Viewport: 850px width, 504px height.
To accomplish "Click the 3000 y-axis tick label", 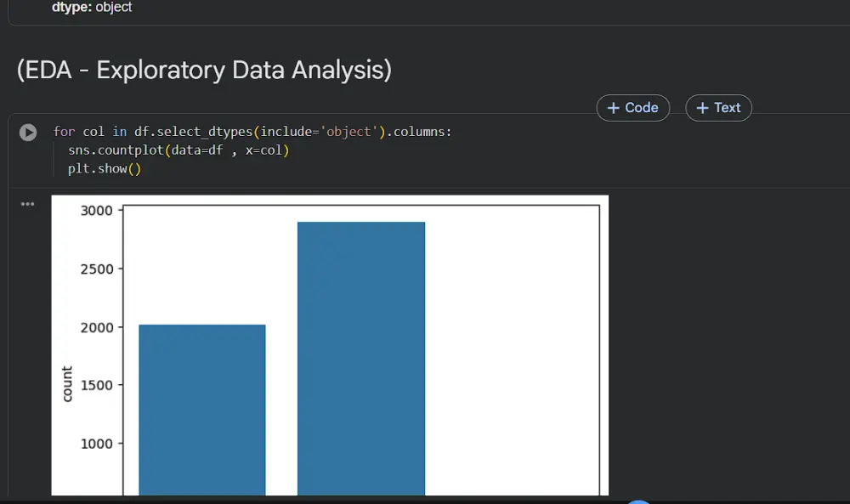I will [x=97, y=211].
